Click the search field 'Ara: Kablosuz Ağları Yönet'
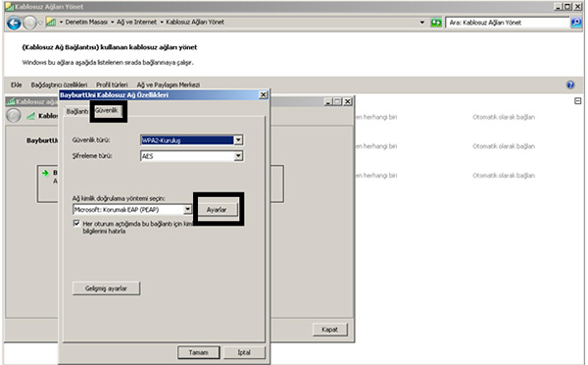Image resolution: width=588 pixels, height=365 pixels. coord(508,23)
